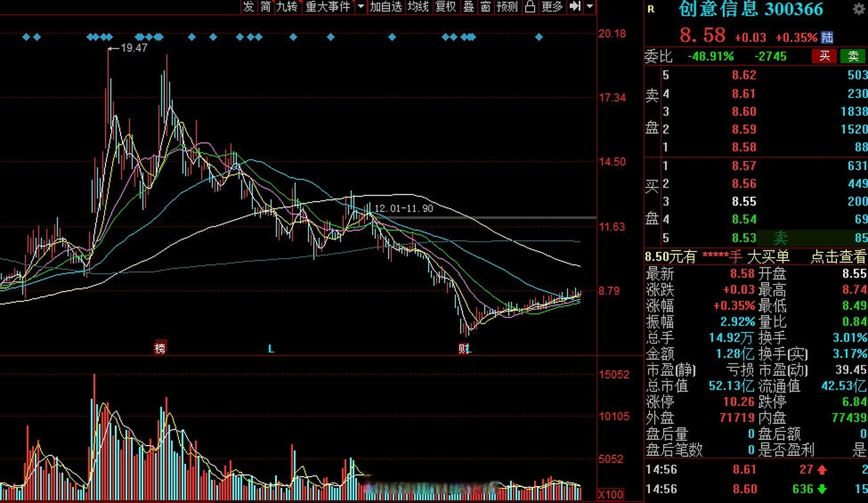
Task: Open the 更多 more menu
Action: [552, 7]
